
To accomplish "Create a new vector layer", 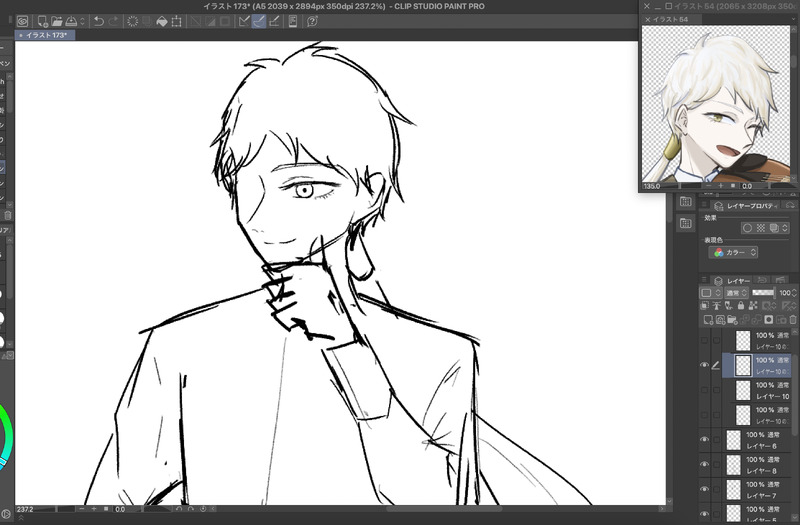I will [720, 320].
